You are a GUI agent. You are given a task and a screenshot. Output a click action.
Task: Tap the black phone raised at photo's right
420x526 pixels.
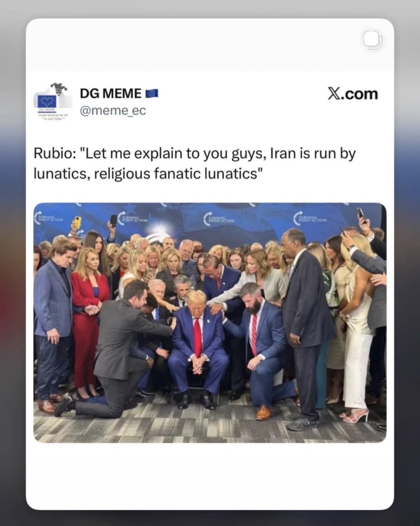tap(361, 215)
